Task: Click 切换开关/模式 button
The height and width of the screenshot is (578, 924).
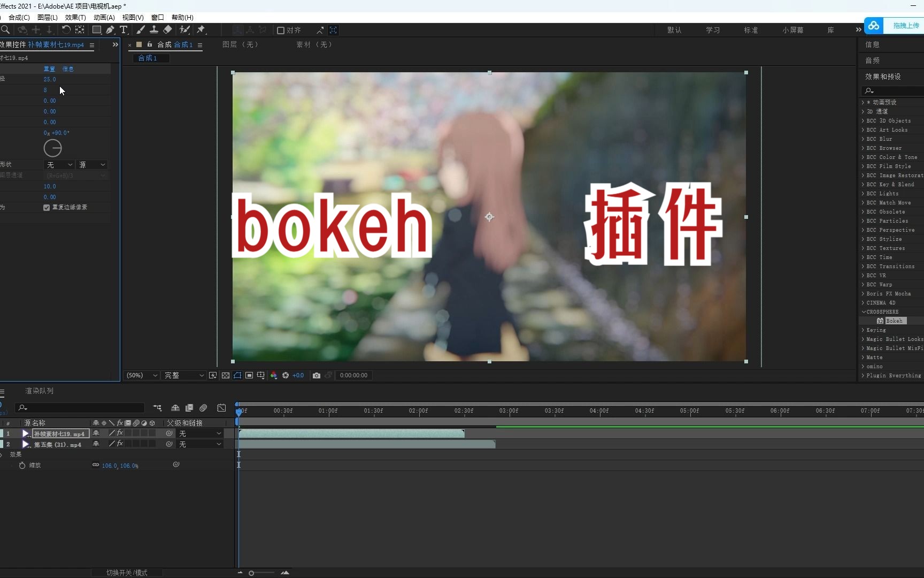Action: point(127,573)
